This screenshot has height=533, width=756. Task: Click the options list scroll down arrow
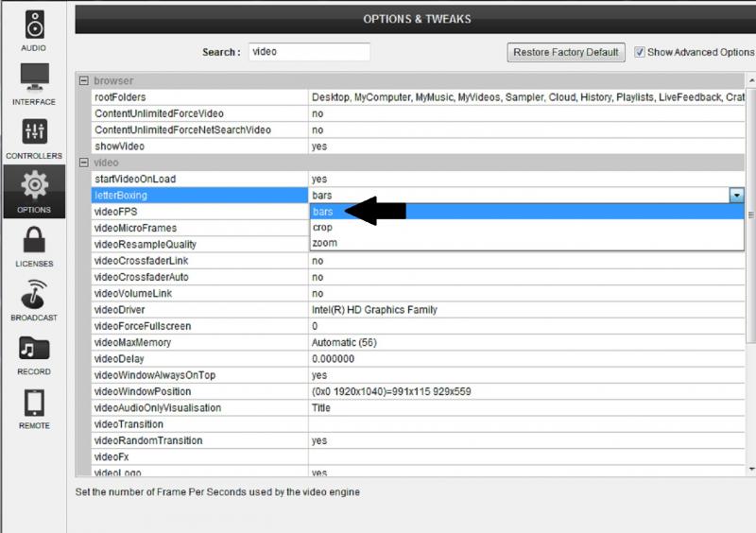click(x=751, y=469)
